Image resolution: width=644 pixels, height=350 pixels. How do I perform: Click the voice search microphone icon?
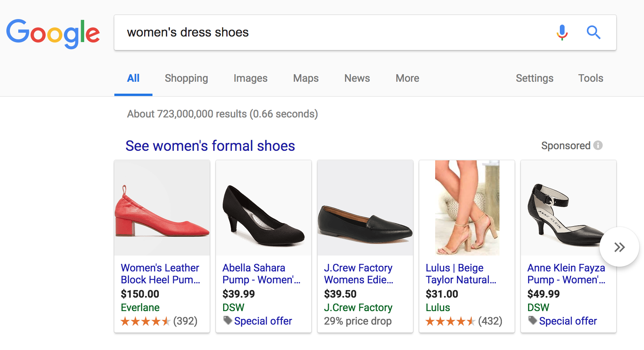tap(562, 33)
